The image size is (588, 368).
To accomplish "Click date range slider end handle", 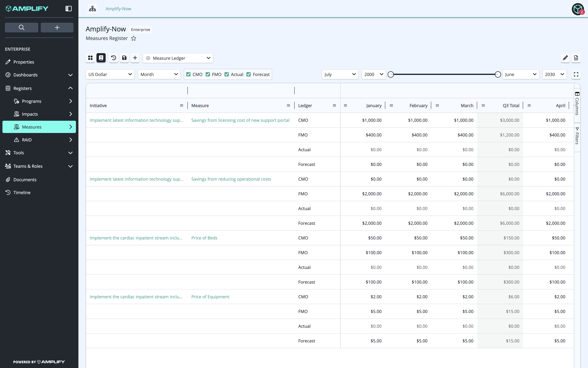I will click(x=498, y=74).
